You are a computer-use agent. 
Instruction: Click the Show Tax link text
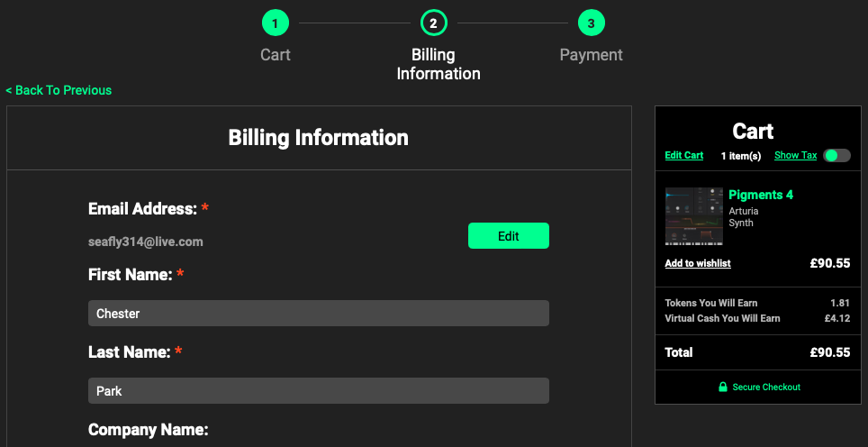coord(795,155)
